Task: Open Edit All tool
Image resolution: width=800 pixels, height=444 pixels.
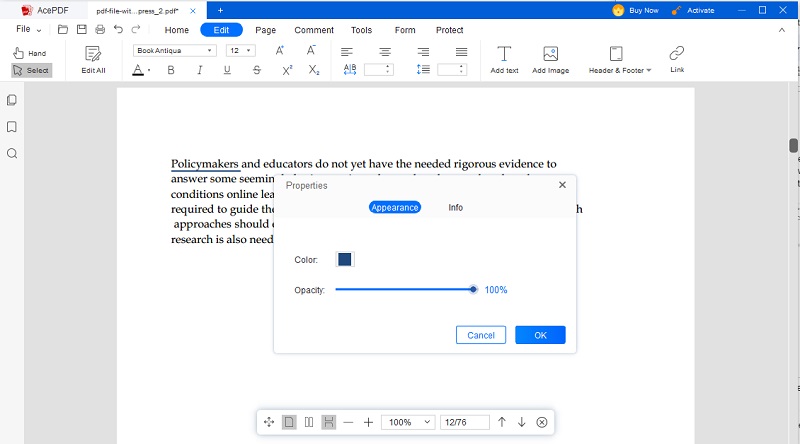Action: [93, 60]
